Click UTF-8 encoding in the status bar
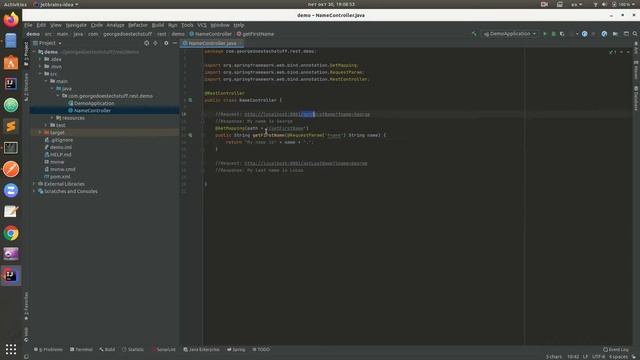Screen dimensions: 640x360 click(598, 357)
